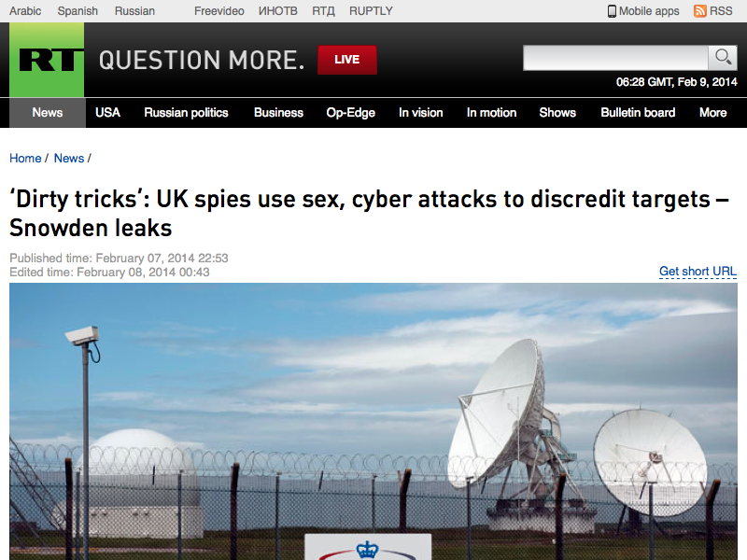Switch to Arabic language version
Image resolution: width=747 pixels, height=560 pixels.
coord(25,11)
